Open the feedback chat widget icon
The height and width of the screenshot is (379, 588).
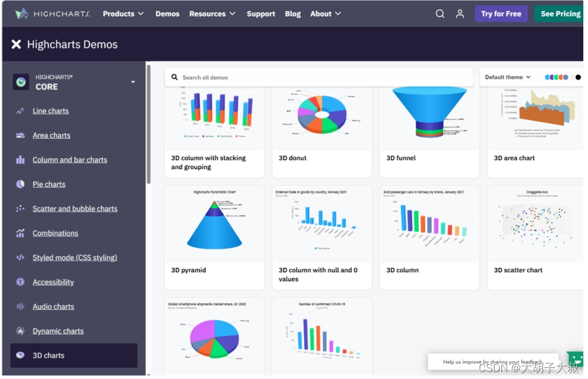point(576,359)
